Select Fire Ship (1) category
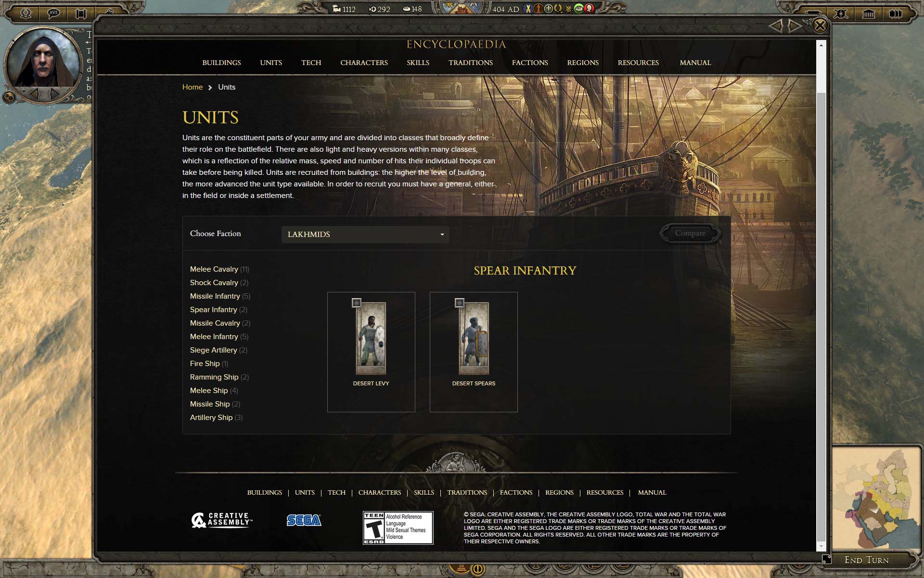This screenshot has width=924, height=578. coord(209,364)
